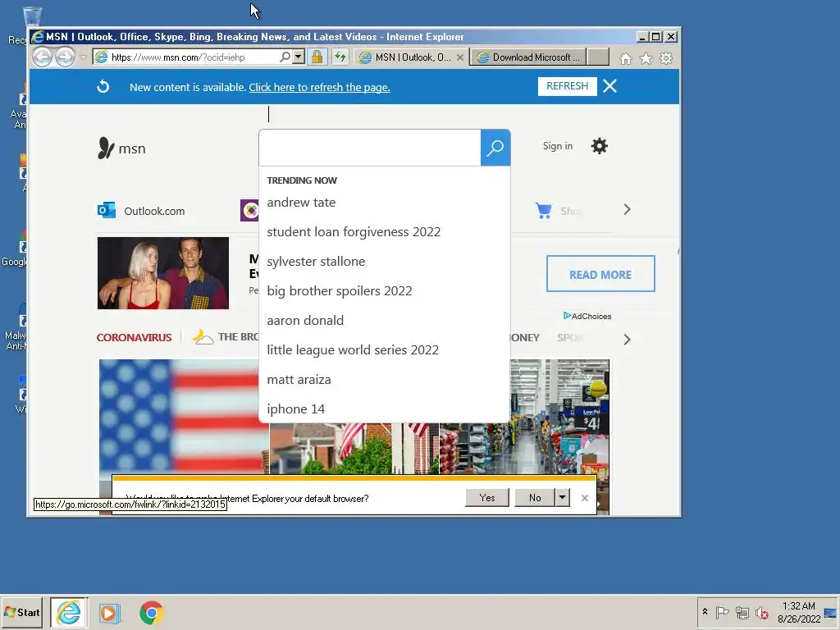Click the blue web search magnifier button
The height and width of the screenshot is (630, 840).
coord(495,148)
